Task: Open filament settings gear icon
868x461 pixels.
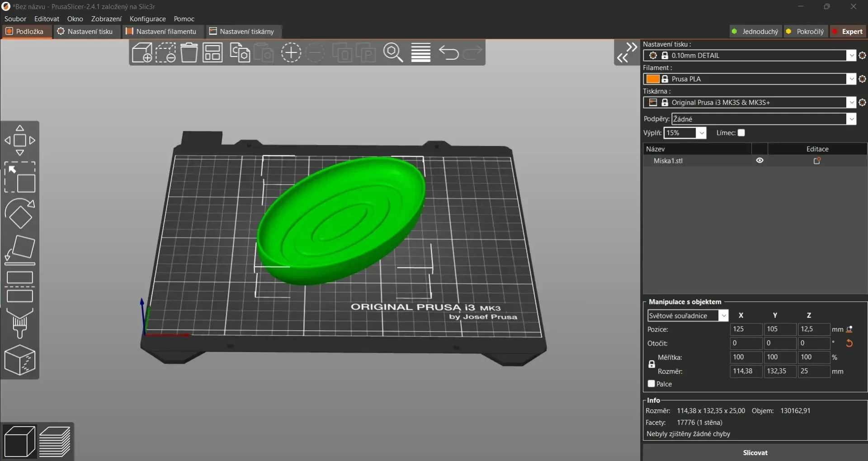Action: (862, 79)
